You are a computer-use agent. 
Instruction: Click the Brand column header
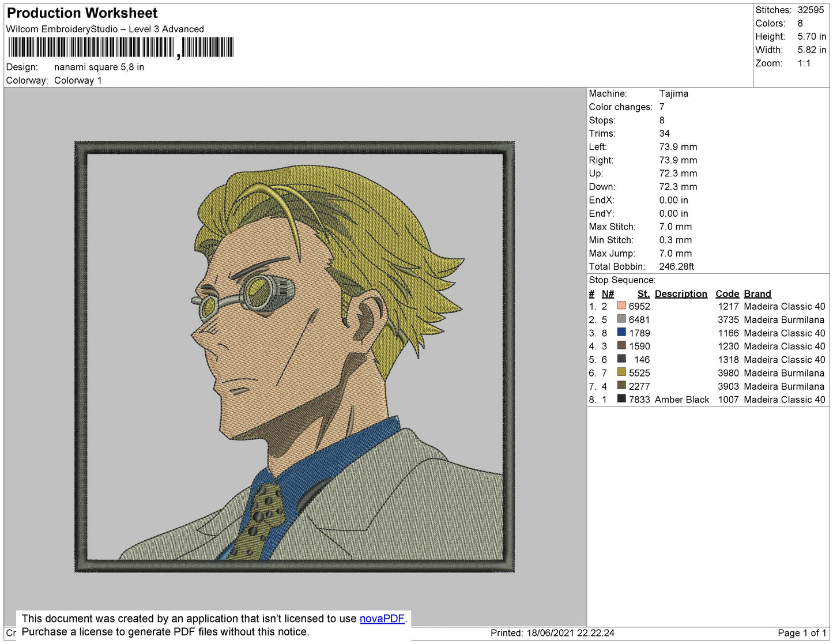(x=757, y=293)
